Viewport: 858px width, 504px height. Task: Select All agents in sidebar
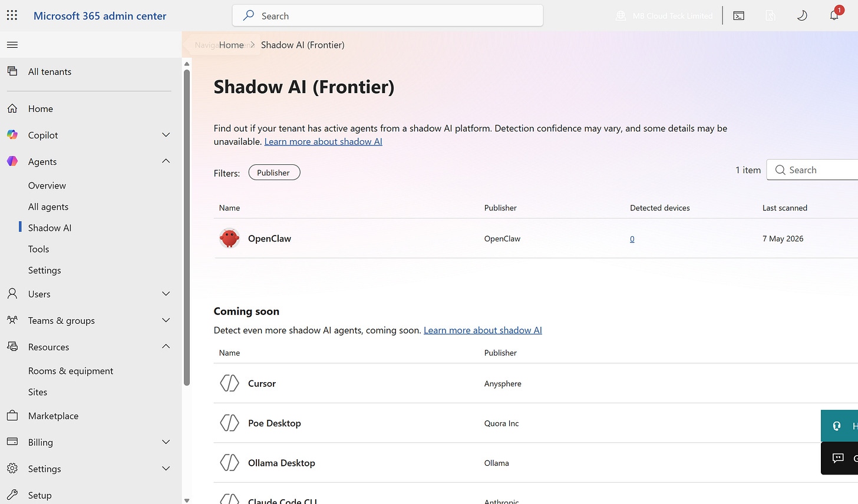point(48,207)
